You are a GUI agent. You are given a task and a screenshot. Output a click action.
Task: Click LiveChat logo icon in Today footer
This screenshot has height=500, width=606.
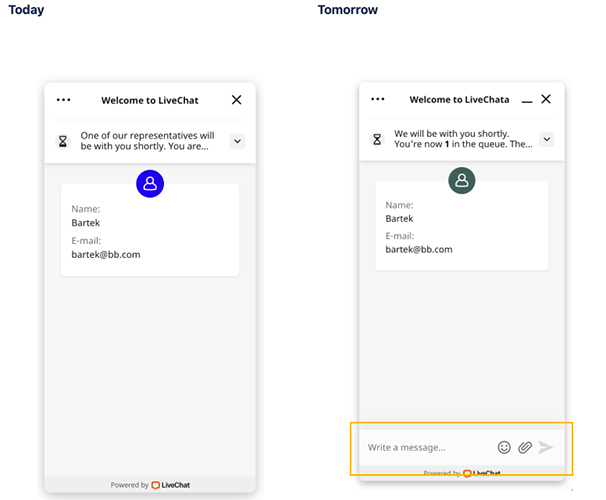point(155,485)
